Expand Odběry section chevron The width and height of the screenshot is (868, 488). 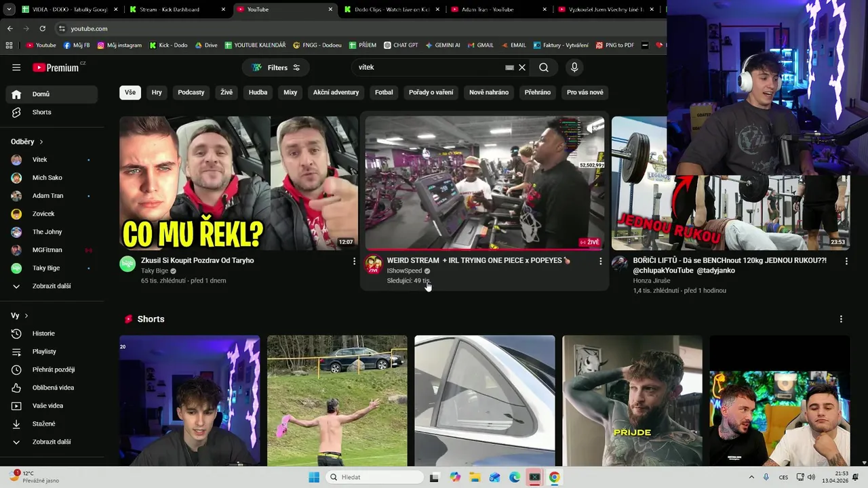point(41,142)
